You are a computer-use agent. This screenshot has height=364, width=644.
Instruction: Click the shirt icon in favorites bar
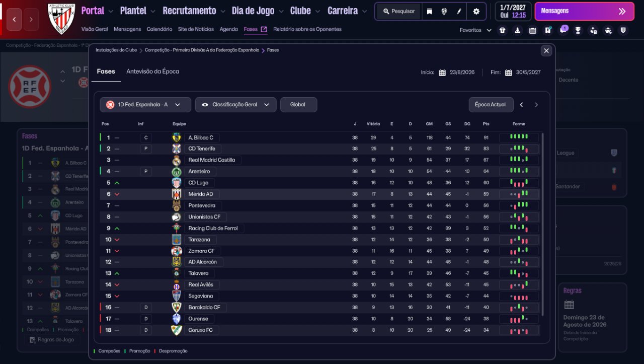coord(502,30)
